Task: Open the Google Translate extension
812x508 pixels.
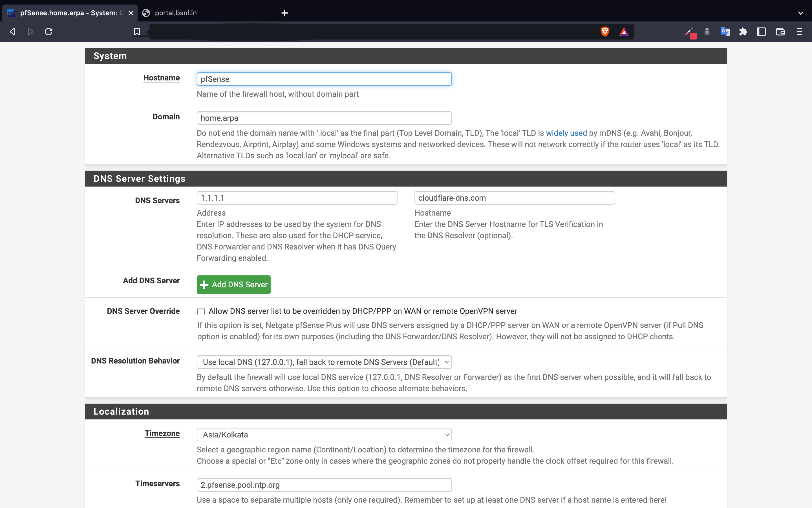Action: pyautogui.click(x=725, y=32)
